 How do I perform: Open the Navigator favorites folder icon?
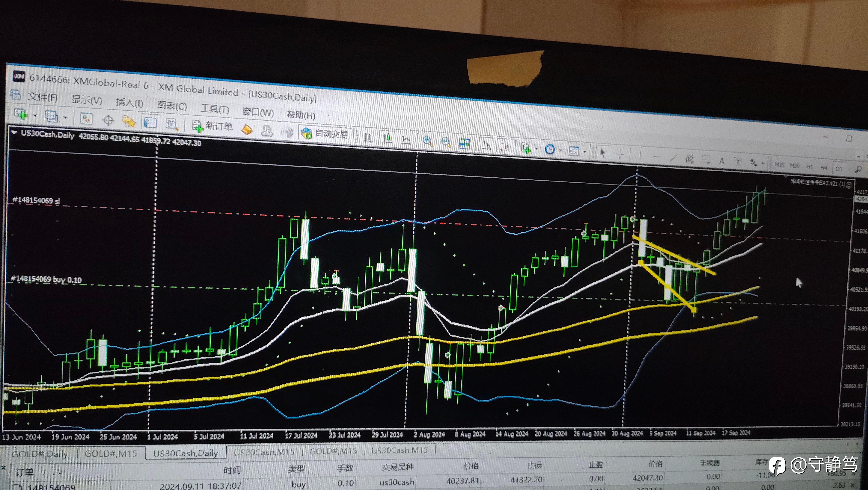point(129,122)
